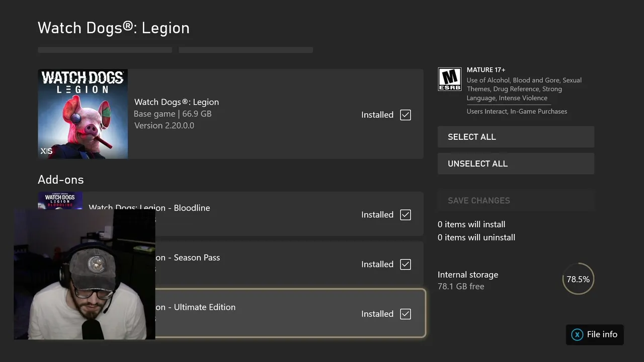Click the X|S badge on cover art
644x362 pixels.
[x=46, y=151]
